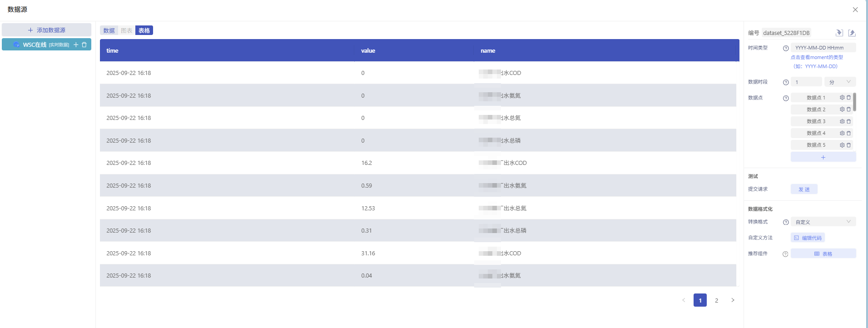Switch to the 数据 tab
The image size is (868, 328).
click(x=109, y=30)
